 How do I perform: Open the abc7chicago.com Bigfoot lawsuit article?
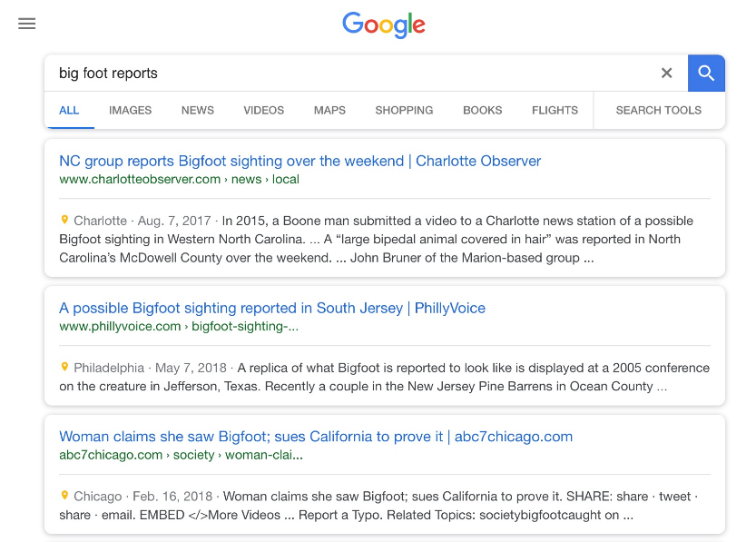(315, 436)
